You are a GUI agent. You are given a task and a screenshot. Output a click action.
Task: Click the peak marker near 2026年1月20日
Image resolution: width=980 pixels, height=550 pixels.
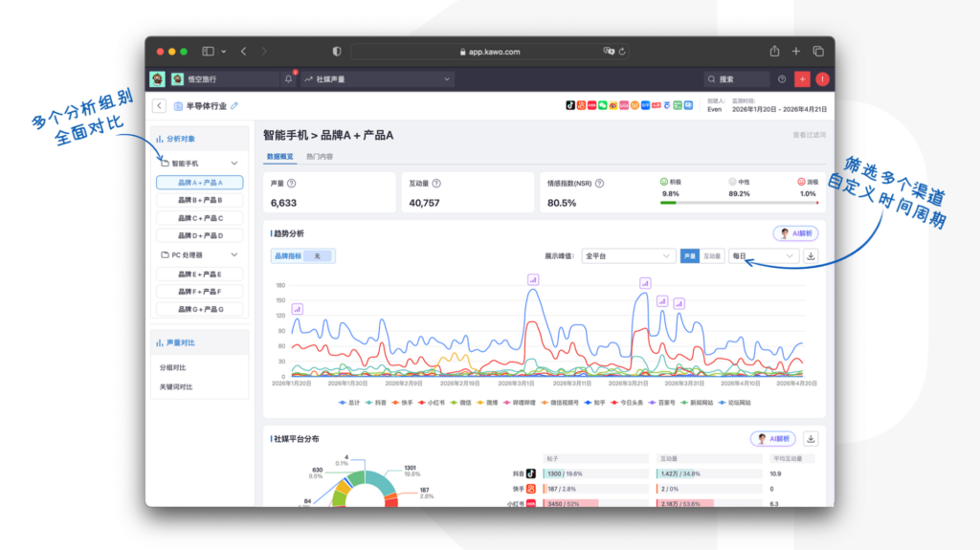[298, 309]
